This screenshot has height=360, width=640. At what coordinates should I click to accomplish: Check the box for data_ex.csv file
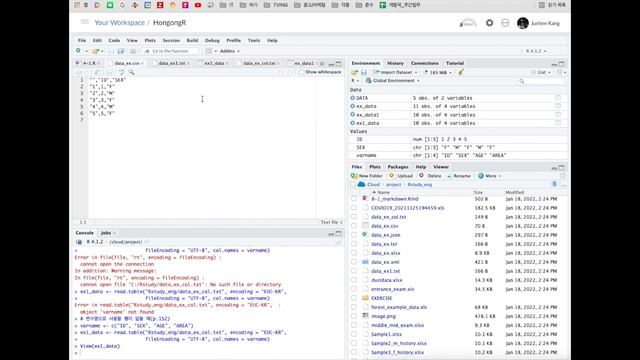(x=353, y=226)
